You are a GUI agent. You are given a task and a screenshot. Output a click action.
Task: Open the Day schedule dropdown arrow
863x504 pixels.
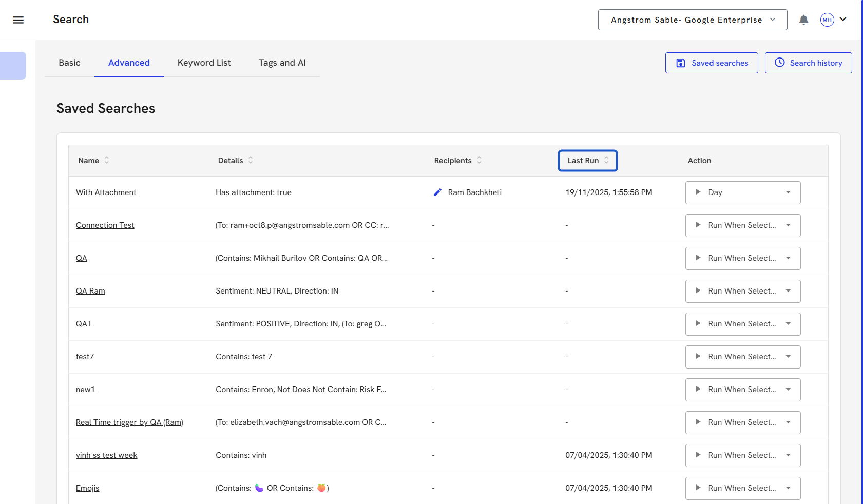(x=788, y=192)
